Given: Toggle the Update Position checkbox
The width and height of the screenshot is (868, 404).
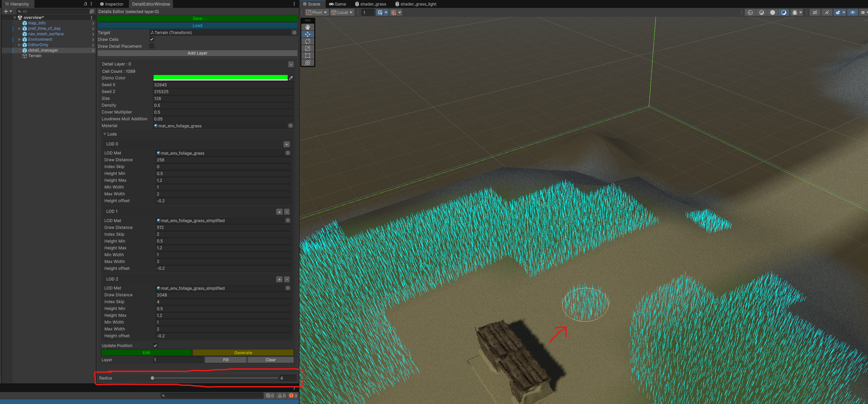Looking at the screenshot, I should [x=155, y=345].
